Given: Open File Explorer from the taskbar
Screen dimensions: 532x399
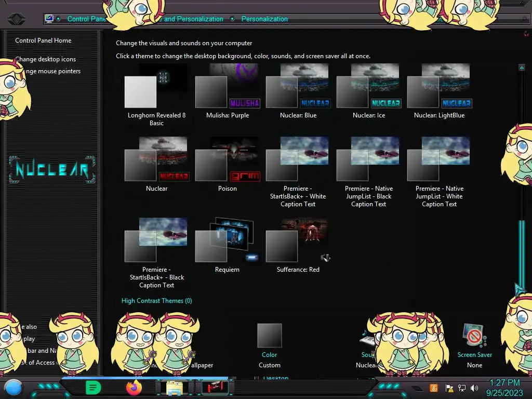Looking at the screenshot, I should (x=175, y=388).
